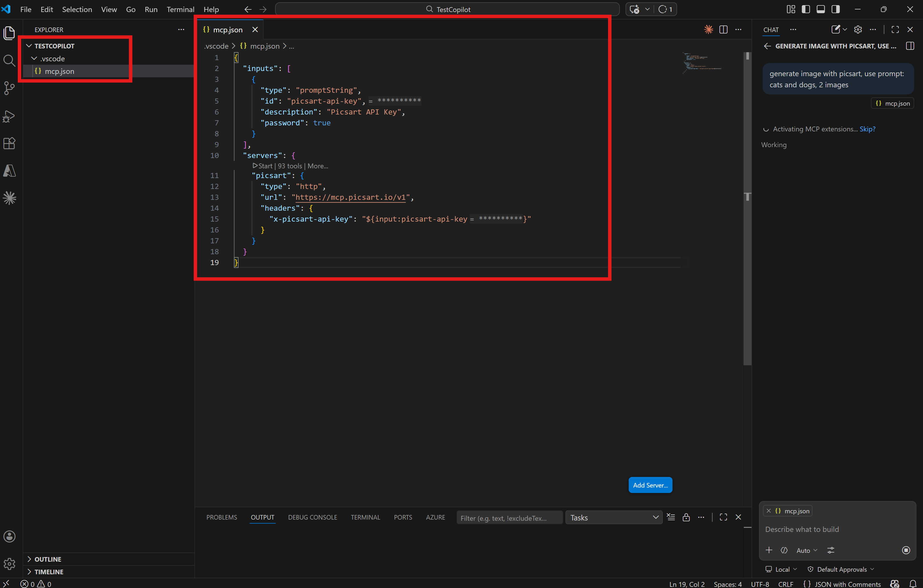The height and width of the screenshot is (588, 923).
Task: Toggle the primary side bar layout button
Action: 806,9
